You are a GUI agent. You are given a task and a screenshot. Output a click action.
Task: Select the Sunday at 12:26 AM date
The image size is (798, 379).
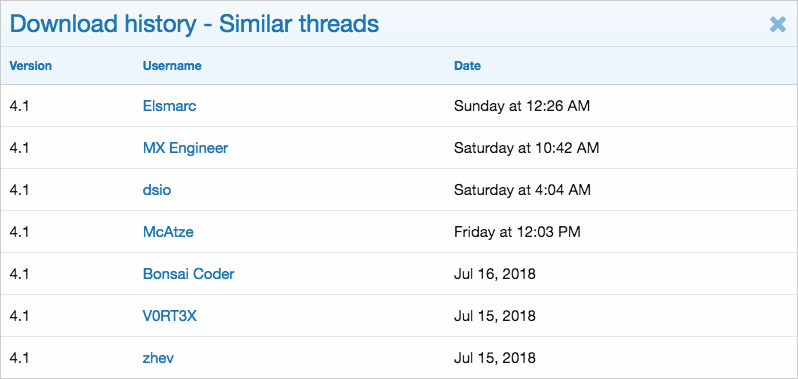pyautogui.click(x=522, y=106)
